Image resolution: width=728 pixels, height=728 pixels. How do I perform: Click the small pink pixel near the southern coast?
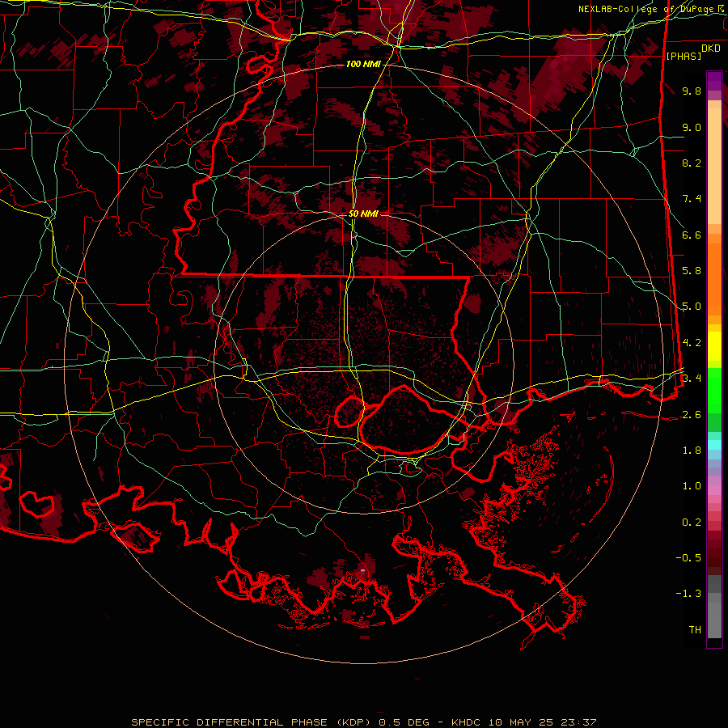(x=362, y=570)
